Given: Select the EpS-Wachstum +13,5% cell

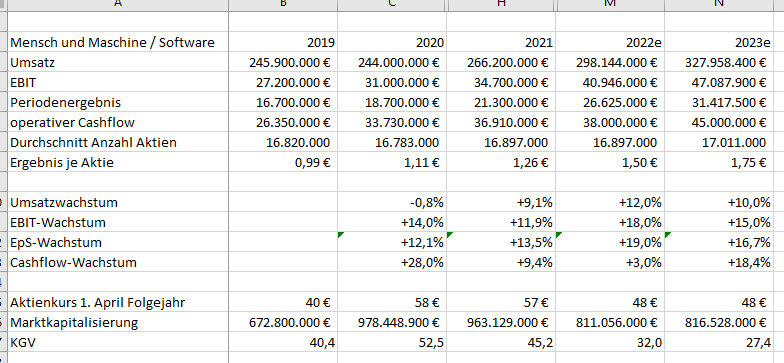Looking at the screenshot, I should 502,242.
